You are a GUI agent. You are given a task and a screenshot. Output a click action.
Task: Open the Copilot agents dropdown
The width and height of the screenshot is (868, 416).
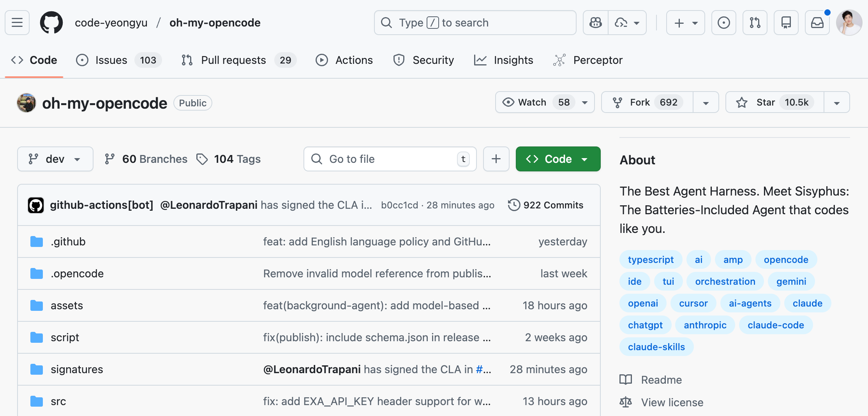[627, 23]
